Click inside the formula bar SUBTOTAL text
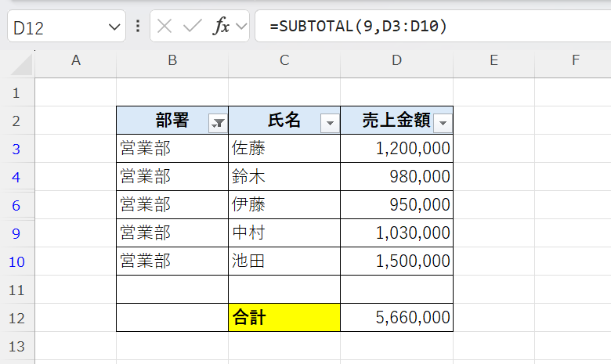Viewport: 611px width, 364px height. [358, 27]
